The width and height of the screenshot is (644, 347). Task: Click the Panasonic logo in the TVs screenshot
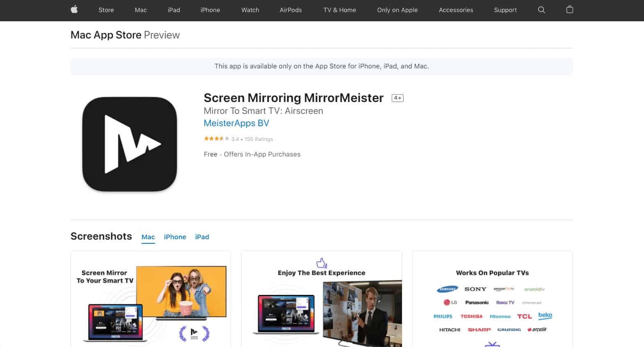pyautogui.click(x=477, y=302)
